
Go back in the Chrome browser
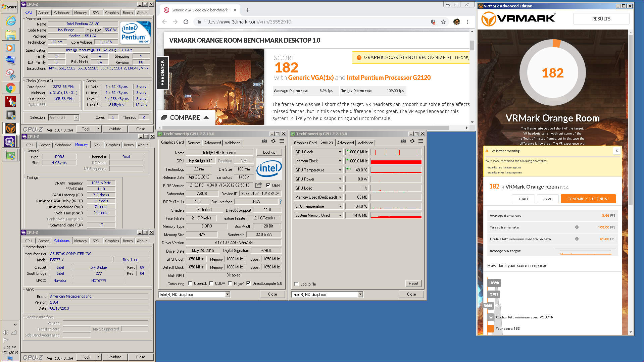(x=164, y=22)
